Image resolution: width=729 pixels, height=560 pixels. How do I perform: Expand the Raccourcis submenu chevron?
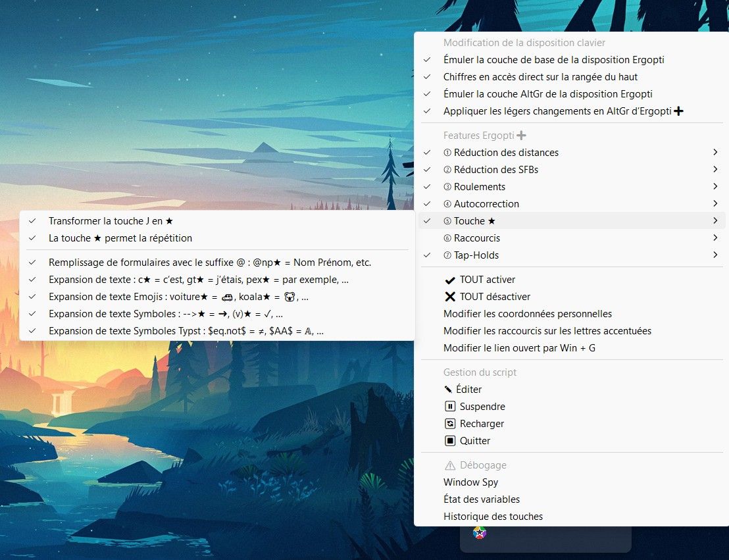tap(715, 238)
